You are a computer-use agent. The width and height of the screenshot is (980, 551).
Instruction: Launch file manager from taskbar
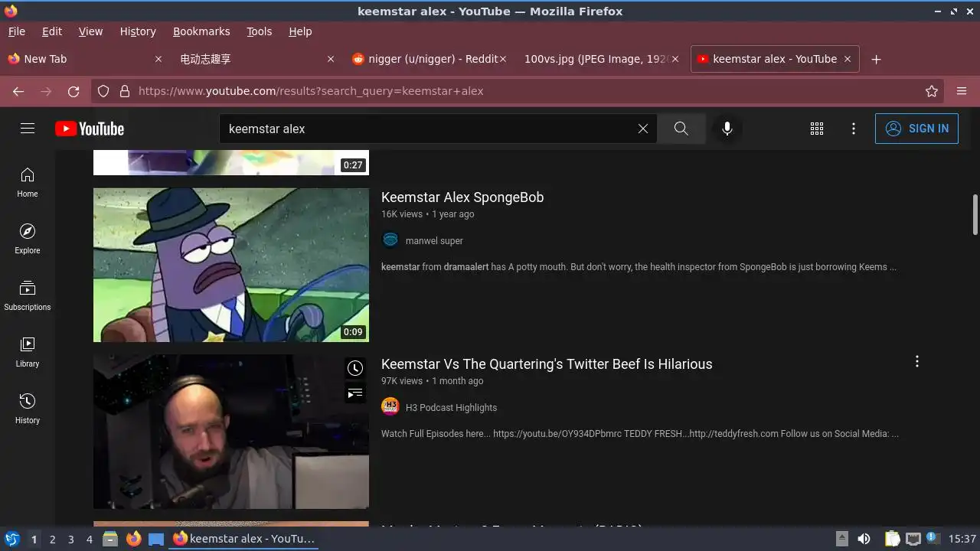[109, 539]
